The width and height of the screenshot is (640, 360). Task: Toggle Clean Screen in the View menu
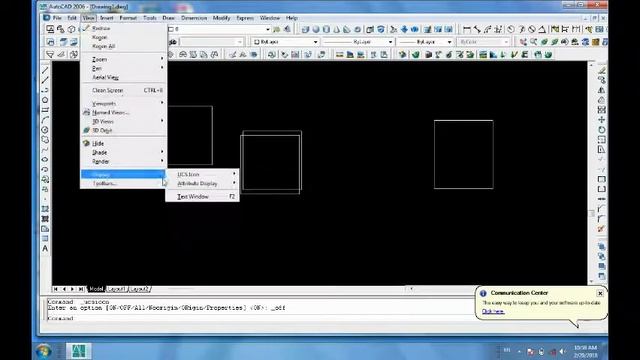point(123,90)
